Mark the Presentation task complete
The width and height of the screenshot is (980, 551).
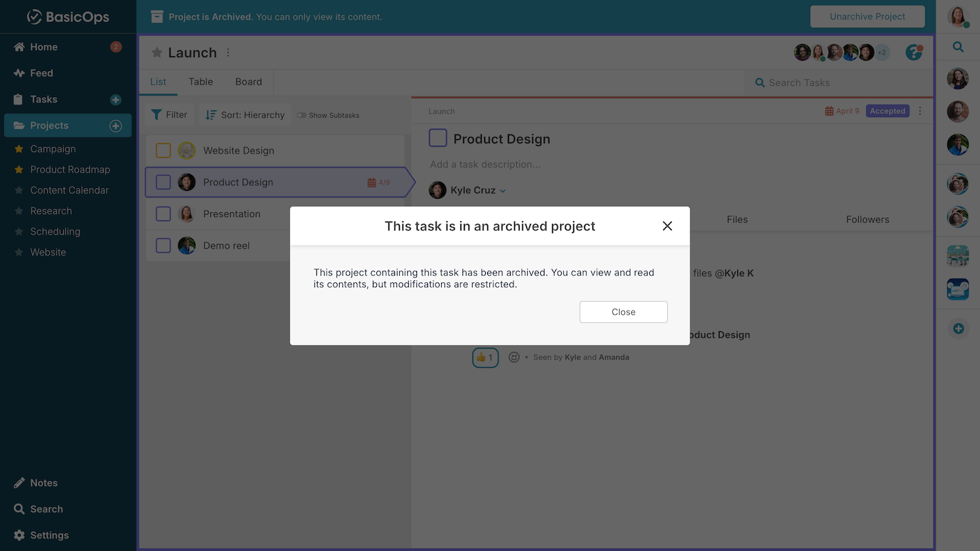point(163,214)
